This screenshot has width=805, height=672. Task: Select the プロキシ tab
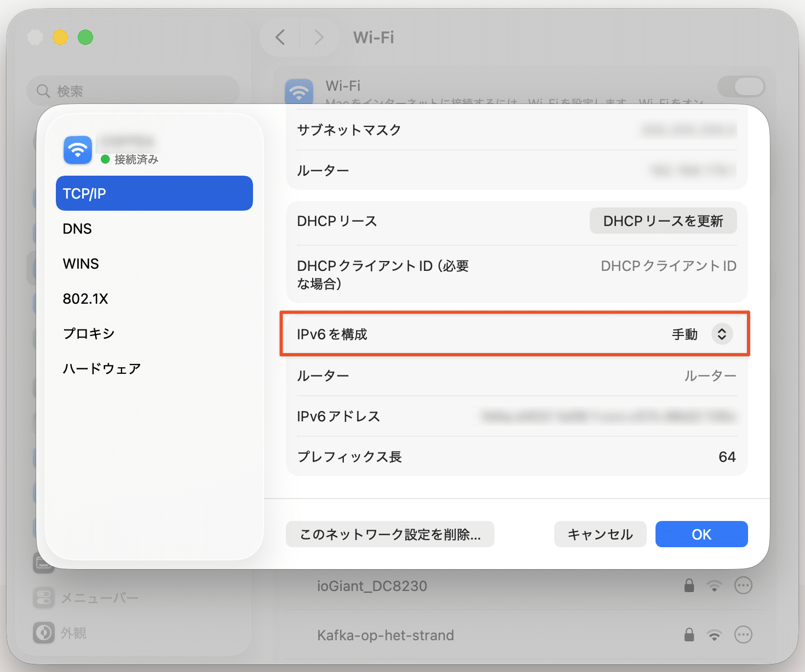(154, 333)
